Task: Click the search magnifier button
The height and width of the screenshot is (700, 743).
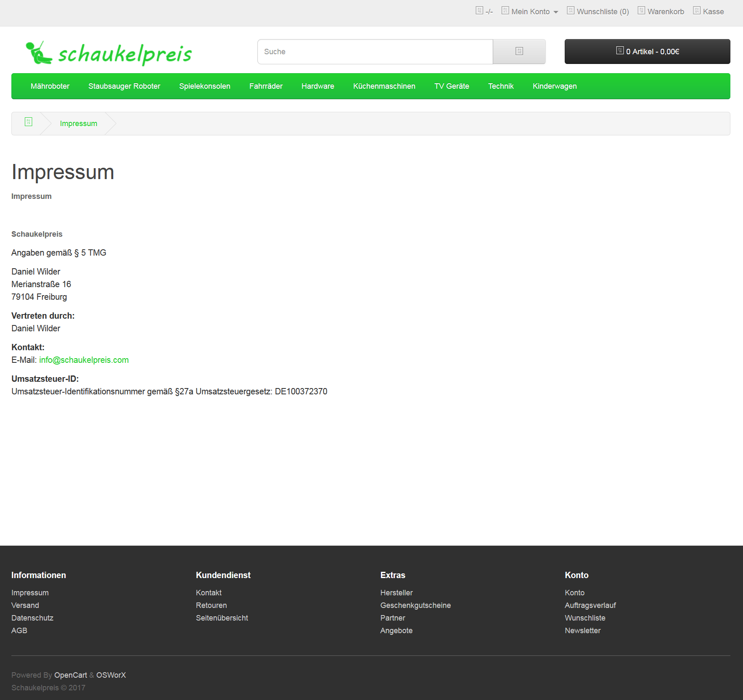Action: (519, 51)
